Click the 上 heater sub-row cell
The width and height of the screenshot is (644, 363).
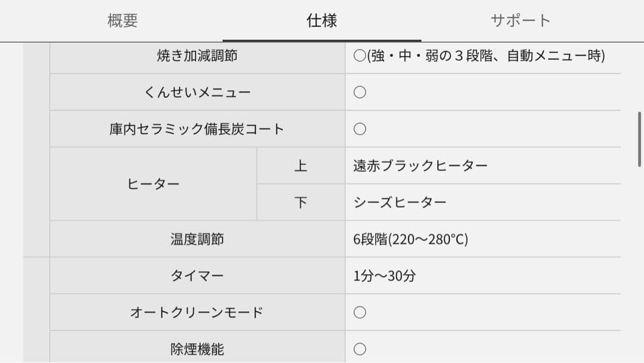[x=301, y=165]
